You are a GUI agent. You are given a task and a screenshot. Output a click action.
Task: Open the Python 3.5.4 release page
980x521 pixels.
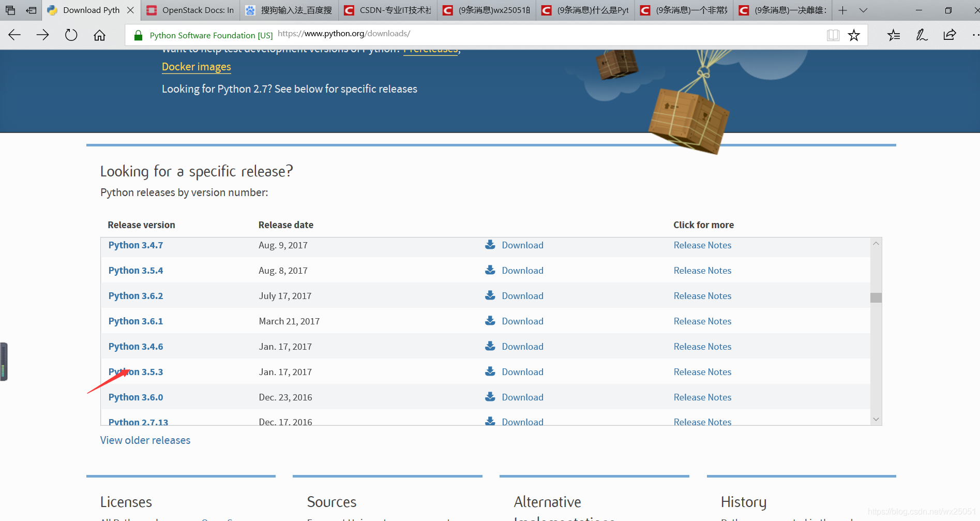[x=135, y=271]
